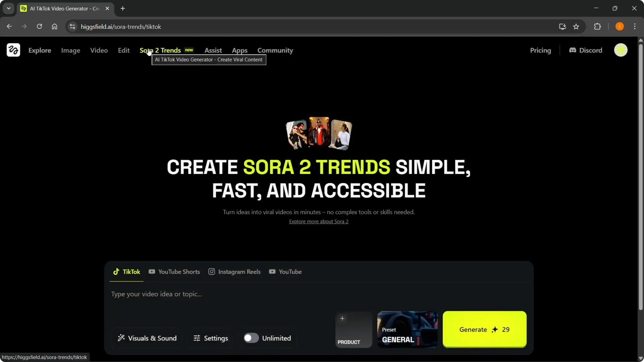The width and height of the screenshot is (644, 362).
Task: Open the Community tab
Action: coord(275,50)
